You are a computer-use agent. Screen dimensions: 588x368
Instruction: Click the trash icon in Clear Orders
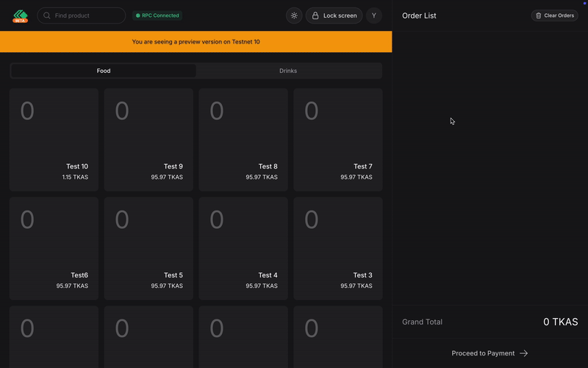pyautogui.click(x=539, y=15)
